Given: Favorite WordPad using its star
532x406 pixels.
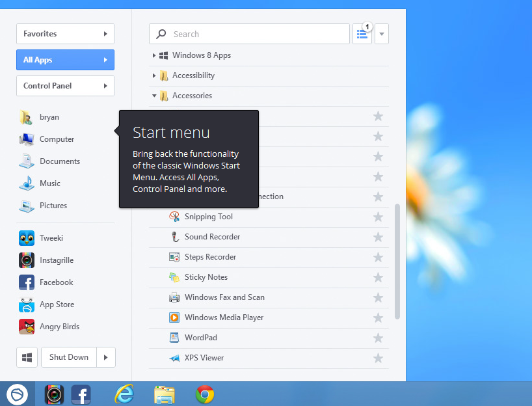Looking at the screenshot, I should pyautogui.click(x=378, y=338).
